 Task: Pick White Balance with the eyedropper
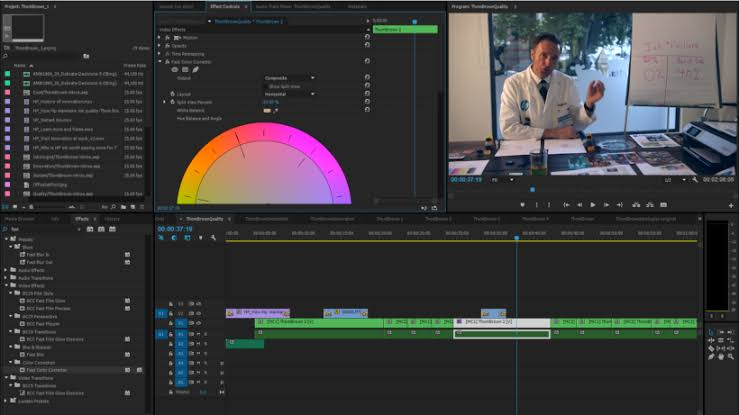[276, 111]
